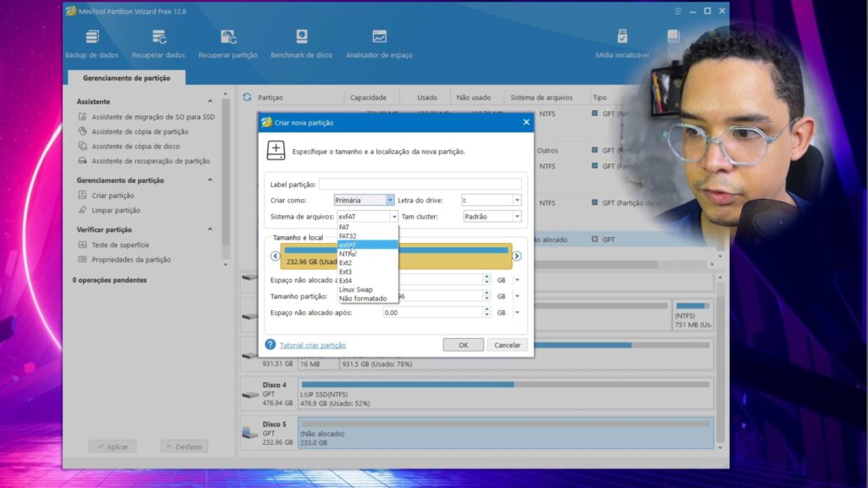868x488 pixels.
Task: Switch to Gerenciamento de partição tab
Action: point(127,78)
